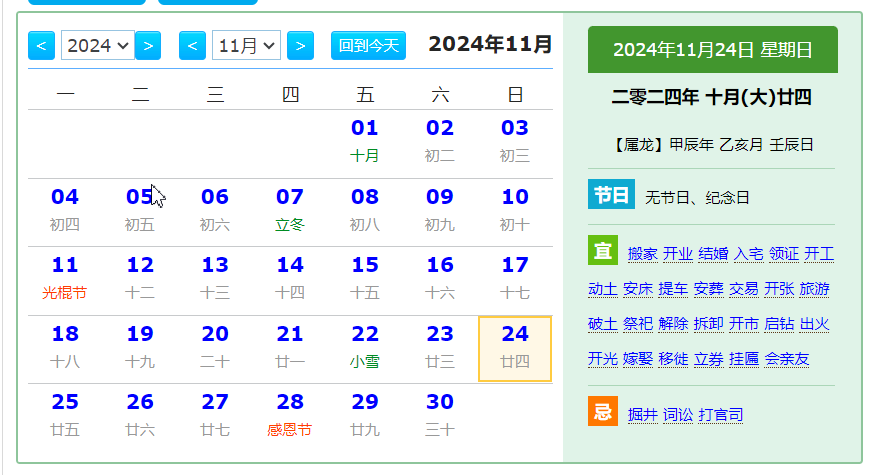Open the 词讼 link

tap(678, 415)
